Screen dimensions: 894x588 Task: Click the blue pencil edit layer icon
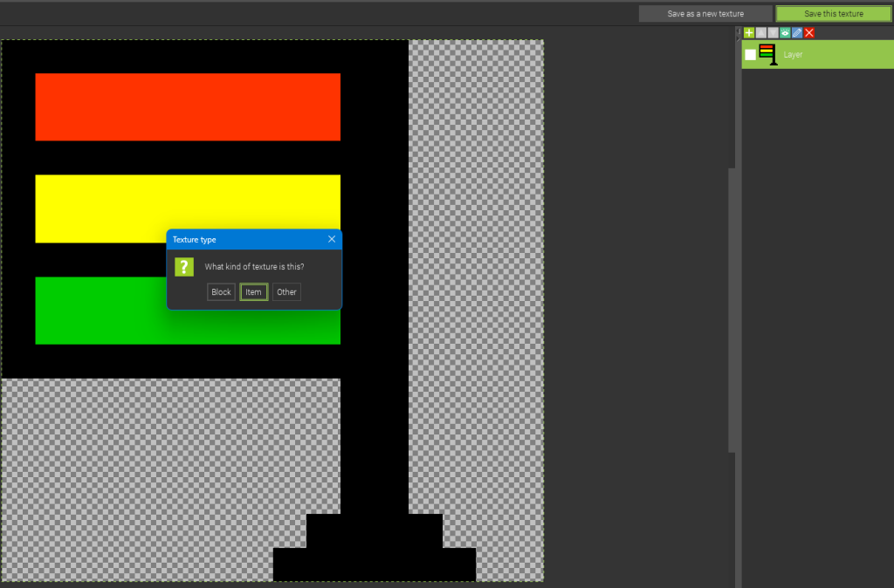pyautogui.click(x=797, y=33)
